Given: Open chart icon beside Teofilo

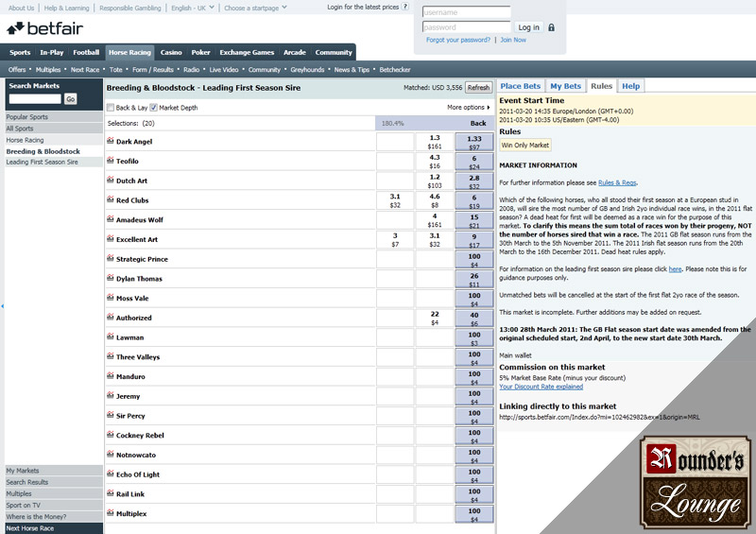Looking at the screenshot, I should pos(110,160).
